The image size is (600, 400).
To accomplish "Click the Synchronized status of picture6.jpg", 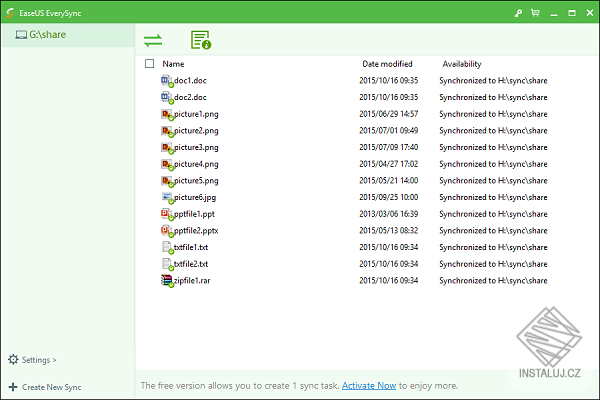I will click(493, 198).
